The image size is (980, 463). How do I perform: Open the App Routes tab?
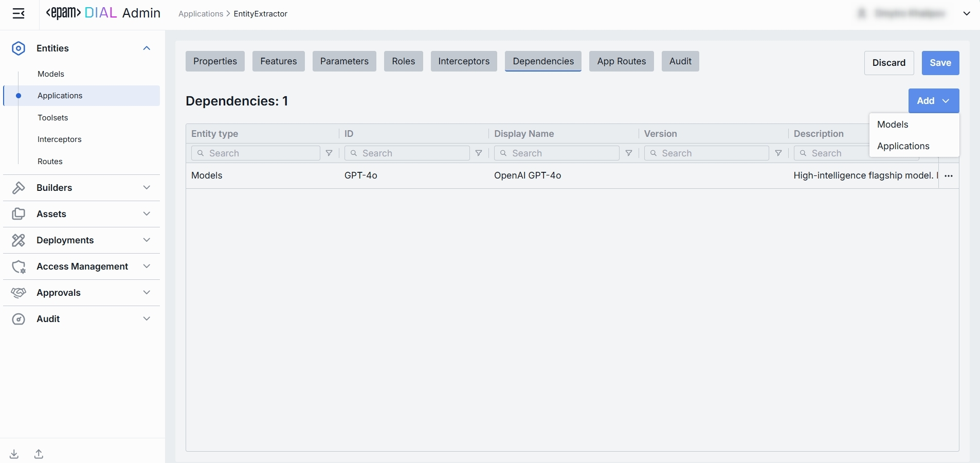621,61
